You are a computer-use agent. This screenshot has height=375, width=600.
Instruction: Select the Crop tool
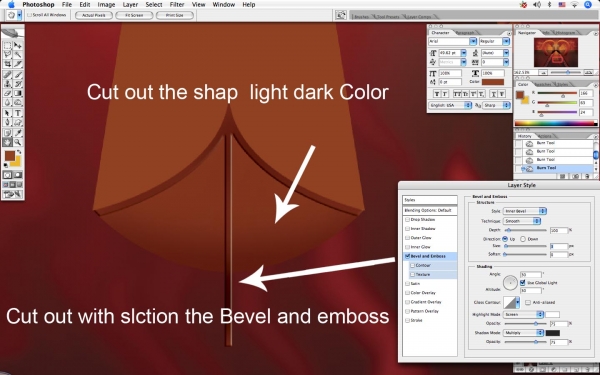[x=7, y=64]
